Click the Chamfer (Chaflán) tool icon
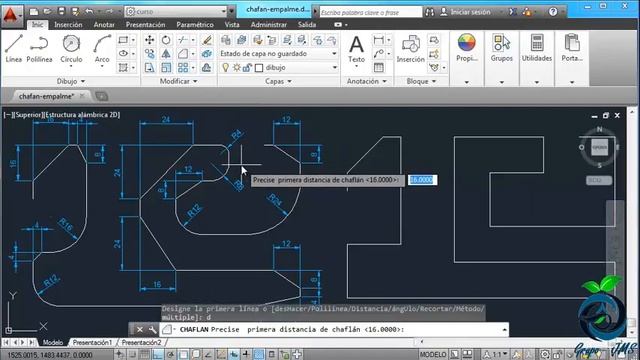 pyautogui.click(x=183, y=53)
